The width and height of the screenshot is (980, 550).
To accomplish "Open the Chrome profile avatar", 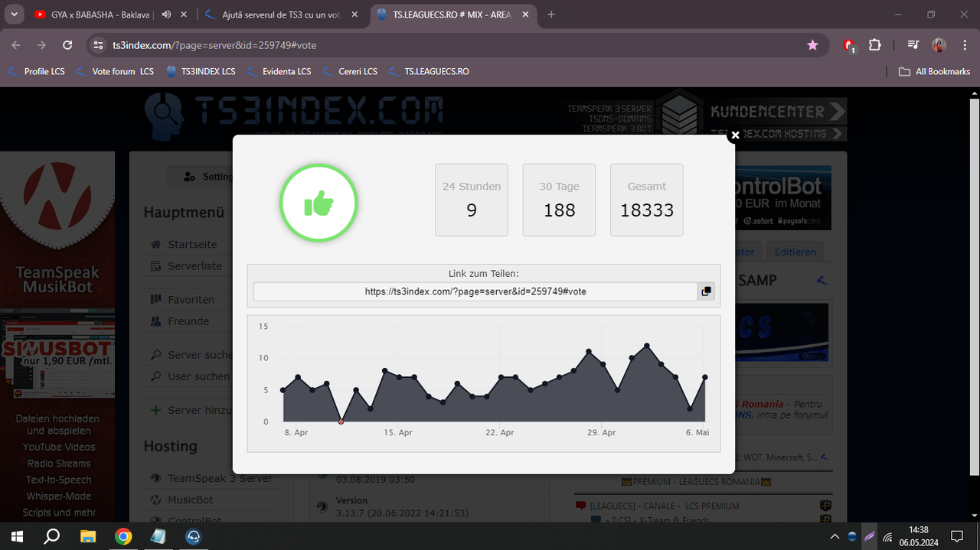I will [939, 45].
